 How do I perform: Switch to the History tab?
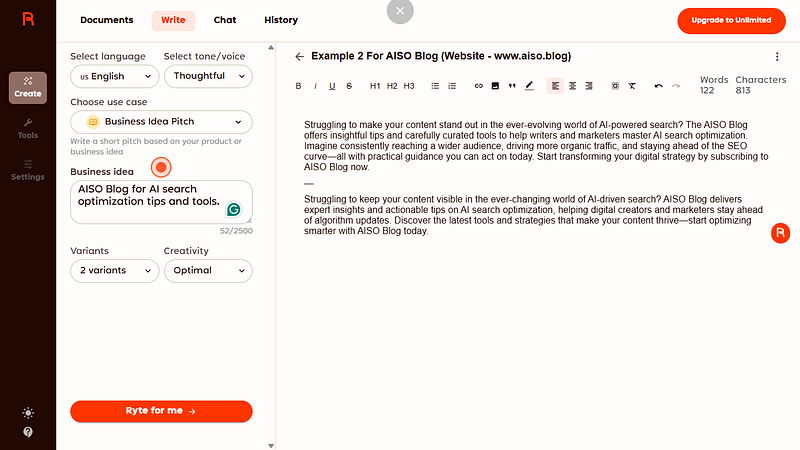pos(281,20)
